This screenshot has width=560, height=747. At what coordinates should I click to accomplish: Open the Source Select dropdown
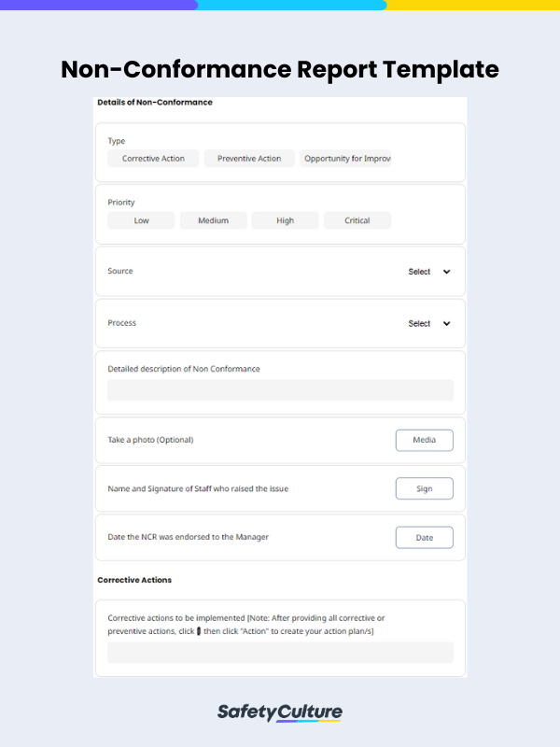point(420,272)
